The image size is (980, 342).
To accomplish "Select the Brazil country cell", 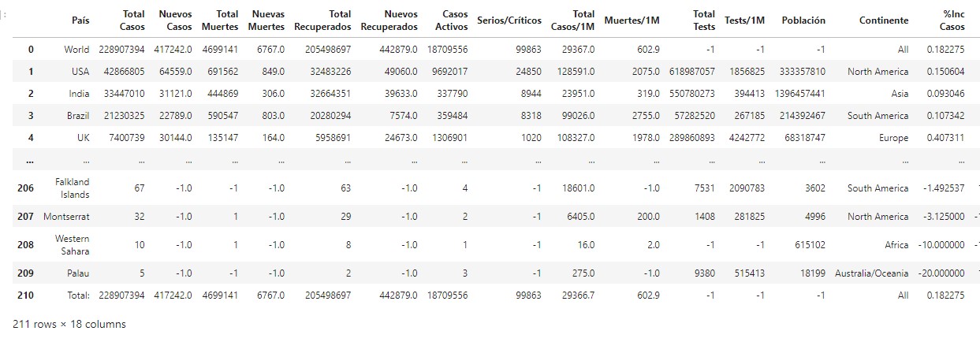I will click(76, 116).
